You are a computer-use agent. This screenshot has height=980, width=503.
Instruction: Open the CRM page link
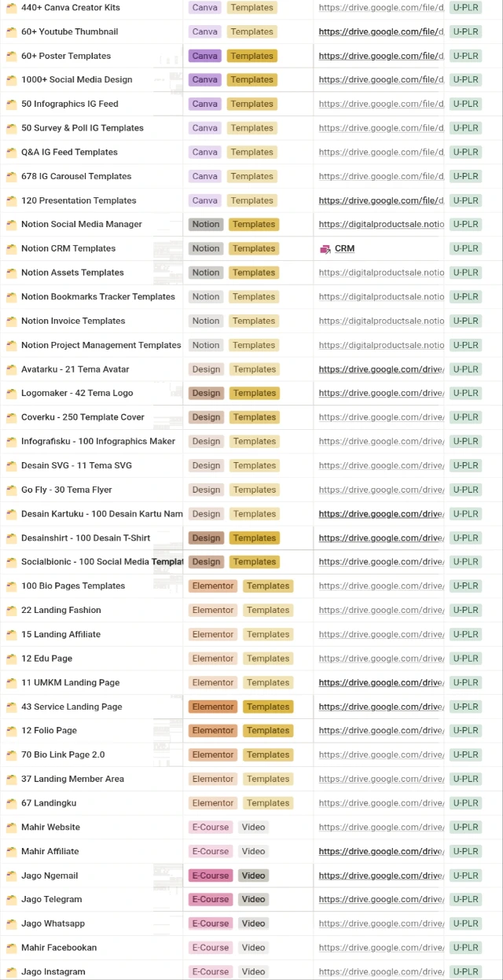(344, 248)
